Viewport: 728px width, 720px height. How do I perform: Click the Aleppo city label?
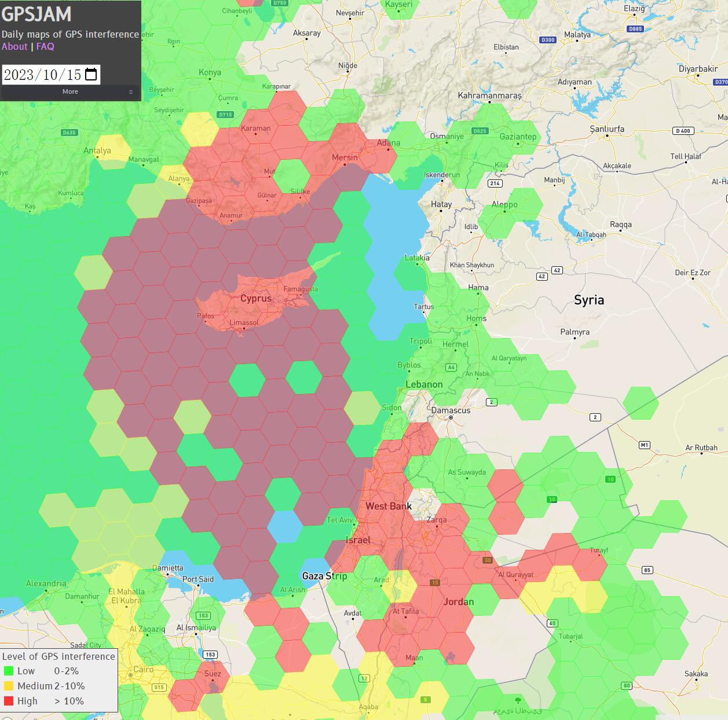tap(504, 204)
